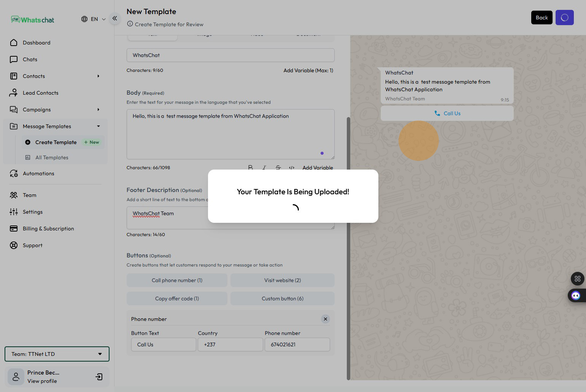Click the header Add Variable link

coord(308,70)
